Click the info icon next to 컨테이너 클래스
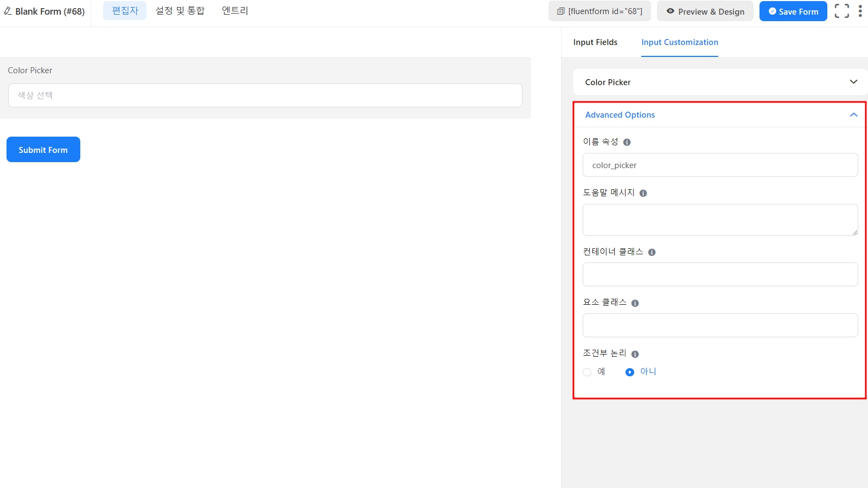The image size is (868, 488). coord(652,252)
